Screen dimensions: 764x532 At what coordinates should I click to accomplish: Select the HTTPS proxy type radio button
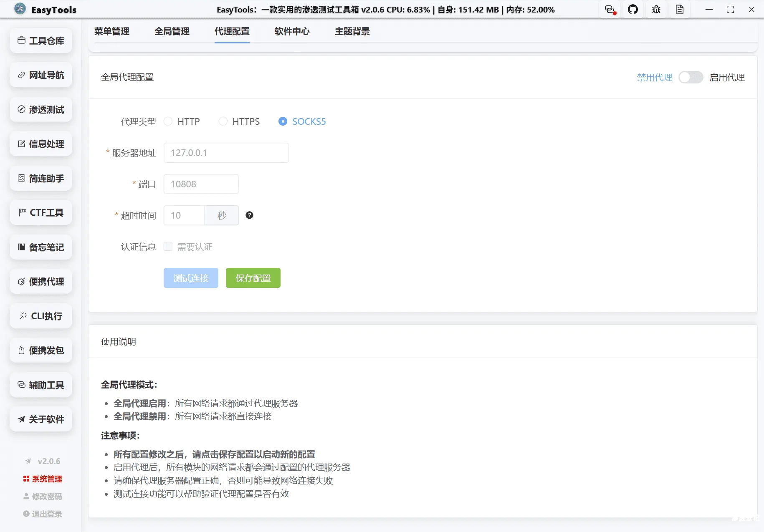(223, 121)
